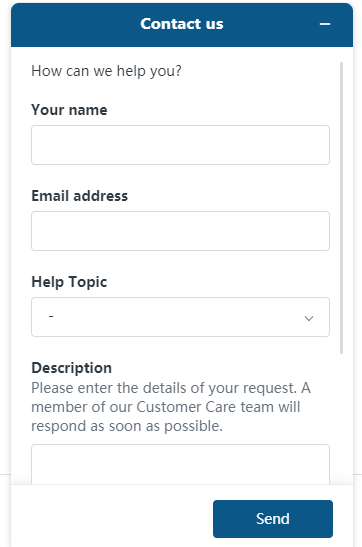Screen dimensions: 362x547
Task: Open the Help Topic dropdown
Action: [x=180, y=317]
